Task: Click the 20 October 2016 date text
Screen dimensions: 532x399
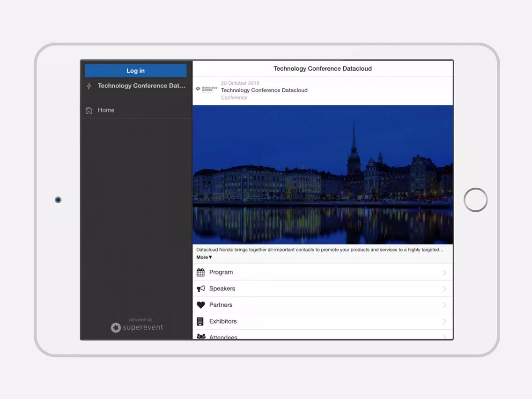Action: tap(240, 83)
